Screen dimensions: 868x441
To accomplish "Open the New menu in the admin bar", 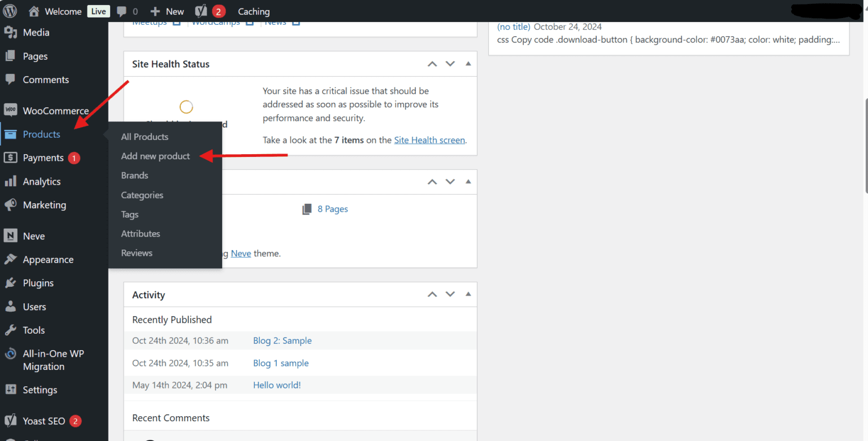I will (x=167, y=11).
